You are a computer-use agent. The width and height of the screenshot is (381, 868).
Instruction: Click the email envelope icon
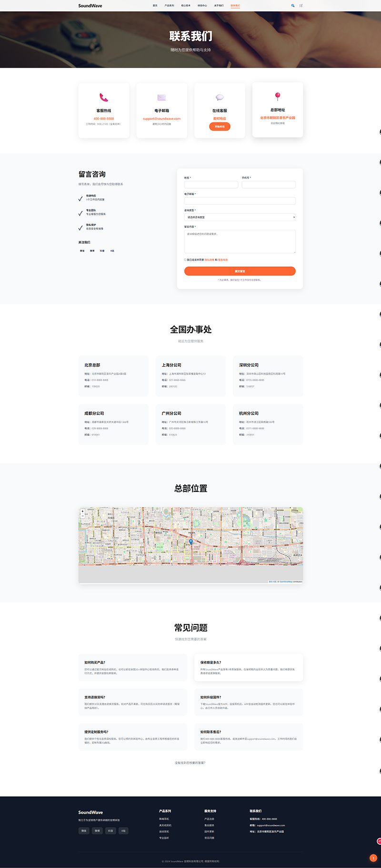click(x=162, y=97)
